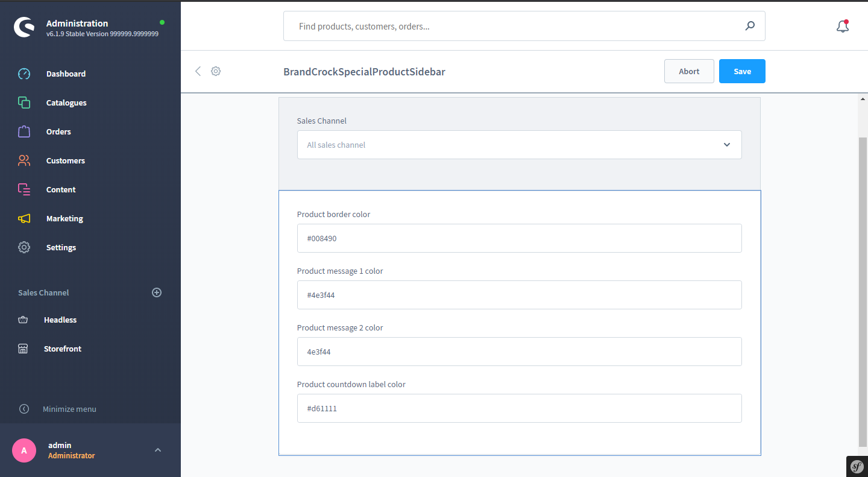Image resolution: width=868 pixels, height=477 pixels.
Task: Click the Minimize menu arrow icon
Action: click(x=24, y=409)
